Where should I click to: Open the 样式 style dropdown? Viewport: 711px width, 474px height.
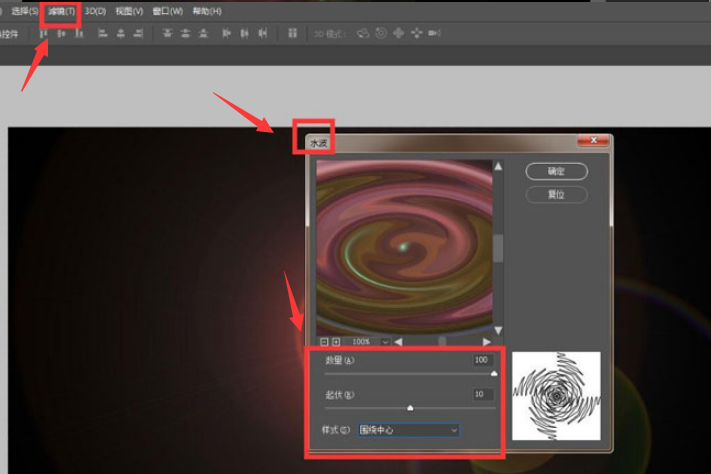point(409,430)
